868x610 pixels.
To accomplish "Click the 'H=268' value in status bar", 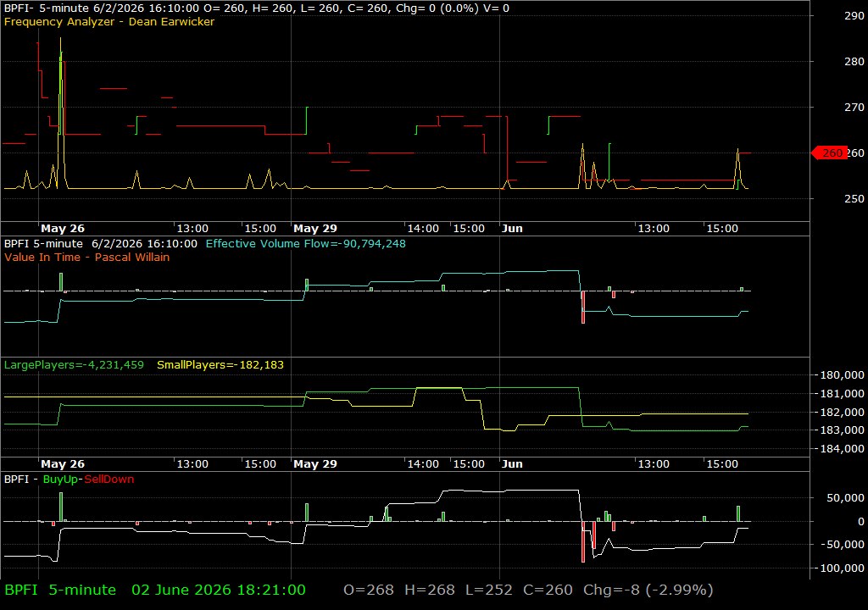I will coord(430,590).
